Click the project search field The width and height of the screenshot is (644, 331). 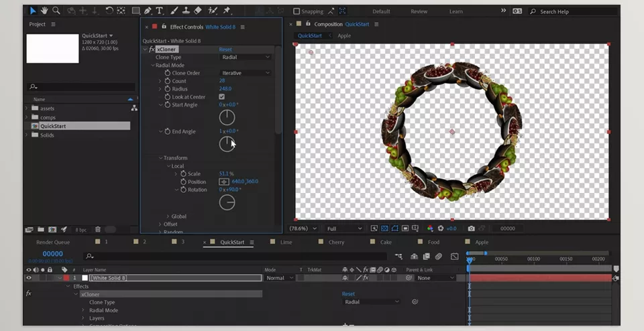[81, 87]
